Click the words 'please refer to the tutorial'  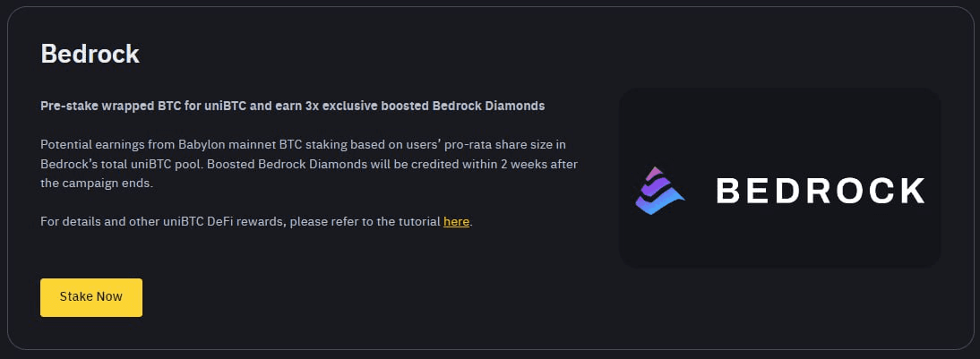365,222
